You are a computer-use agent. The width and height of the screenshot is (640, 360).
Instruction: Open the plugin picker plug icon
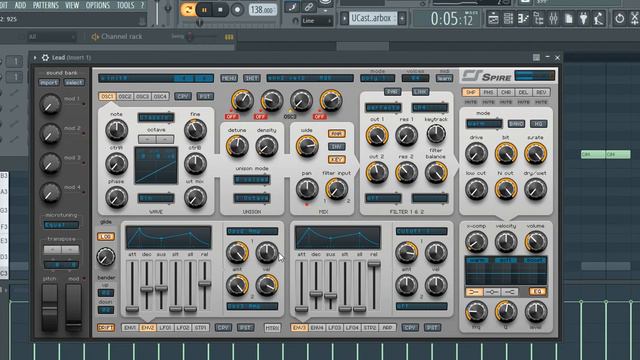[x=584, y=19]
